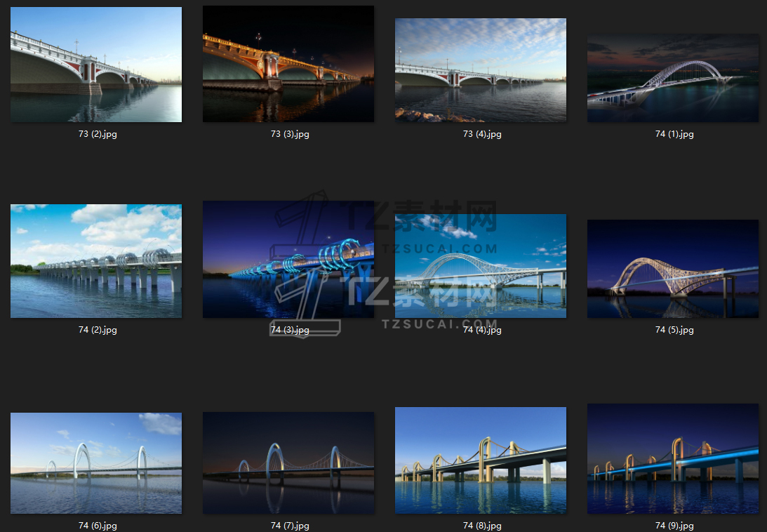Select thumbnail of 74 (4).jpg white steel arch bridge
Image resolution: width=767 pixels, height=532 pixels.
481,266
